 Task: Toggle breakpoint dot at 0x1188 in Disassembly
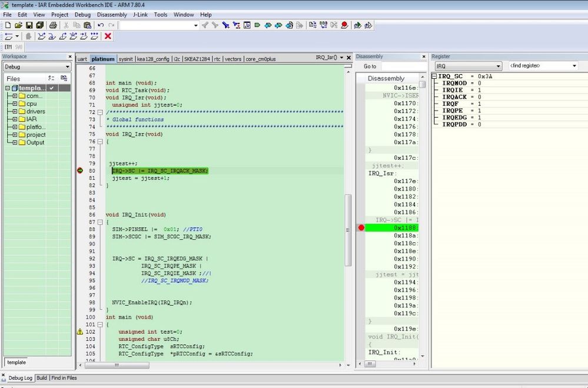361,228
